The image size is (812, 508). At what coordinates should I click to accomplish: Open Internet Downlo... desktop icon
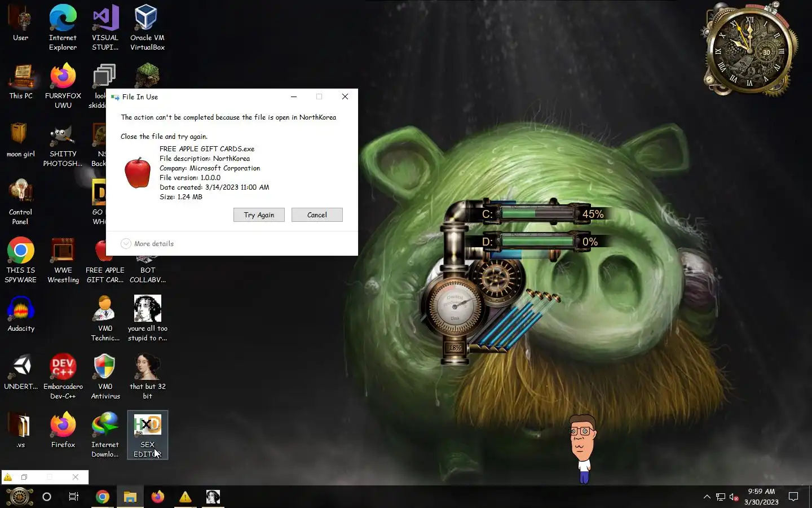[105, 435]
